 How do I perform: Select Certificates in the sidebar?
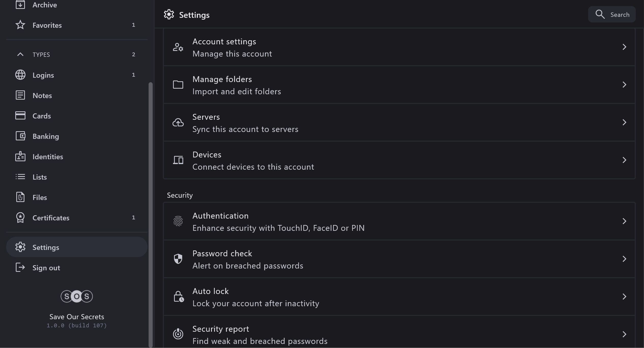tap(51, 218)
